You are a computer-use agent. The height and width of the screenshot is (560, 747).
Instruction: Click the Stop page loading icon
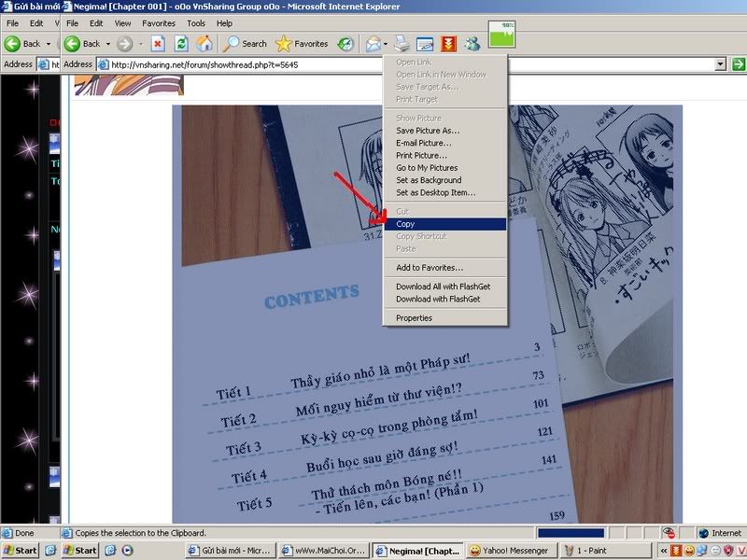click(158, 44)
